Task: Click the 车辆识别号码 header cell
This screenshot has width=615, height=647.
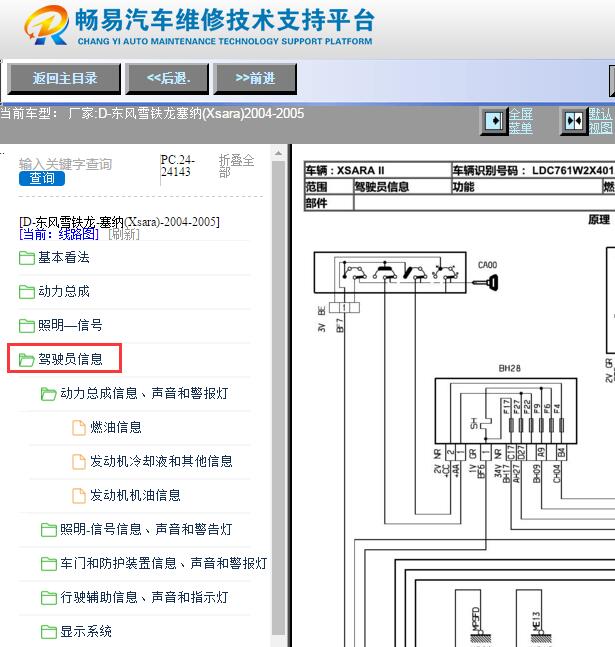Action: pos(532,170)
